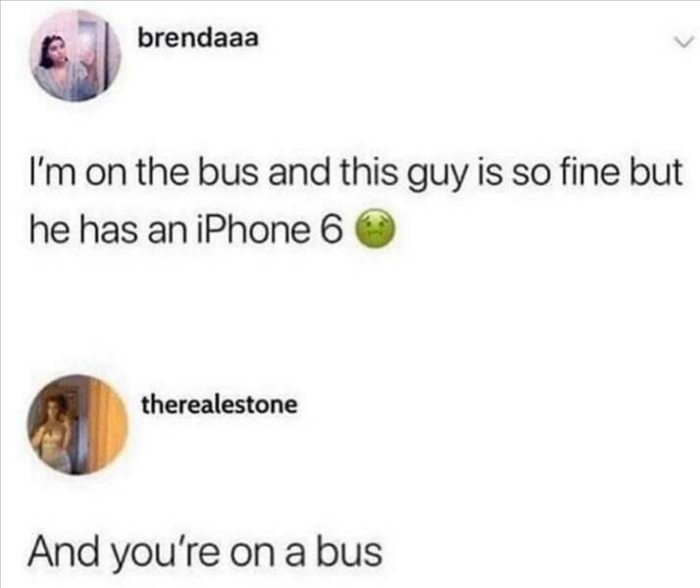This screenshot has height=588, width=700.
Task: Select the tweet text about the bus guy
Action: pos(356,202)
